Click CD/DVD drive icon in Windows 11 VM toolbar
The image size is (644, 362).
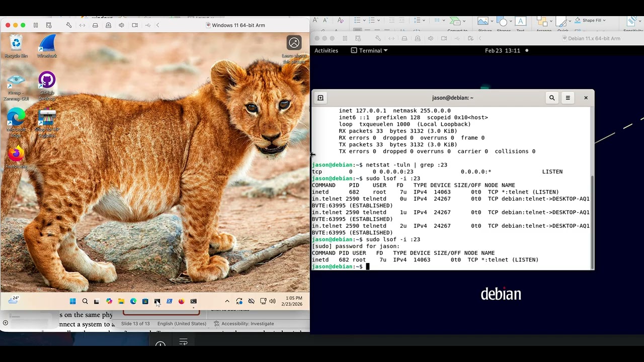[108, 25]
